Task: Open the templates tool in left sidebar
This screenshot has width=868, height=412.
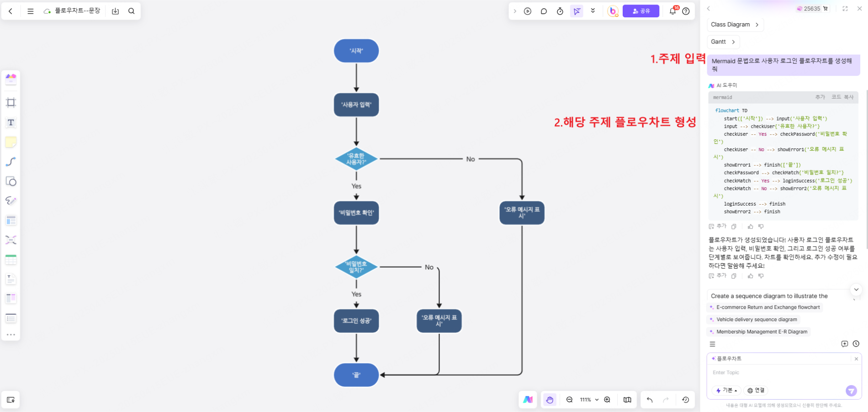Action: coord(11,79)
